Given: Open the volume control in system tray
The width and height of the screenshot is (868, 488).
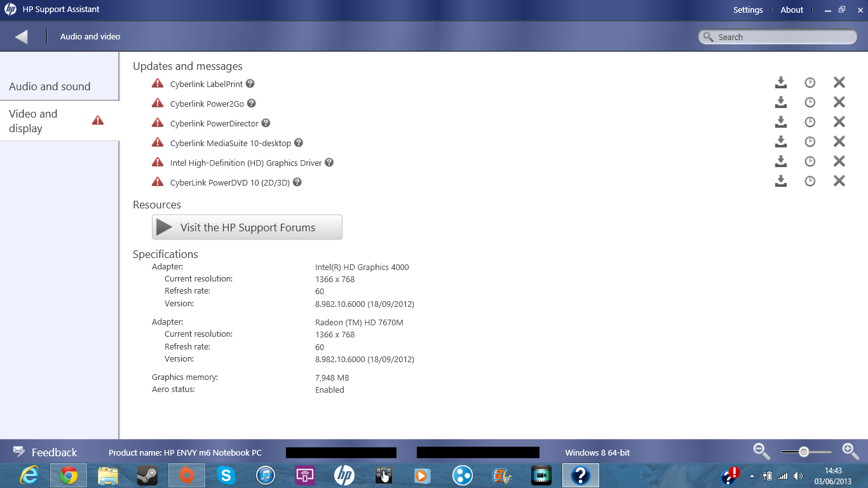Looking at the screenshot, I should [797, 476].
